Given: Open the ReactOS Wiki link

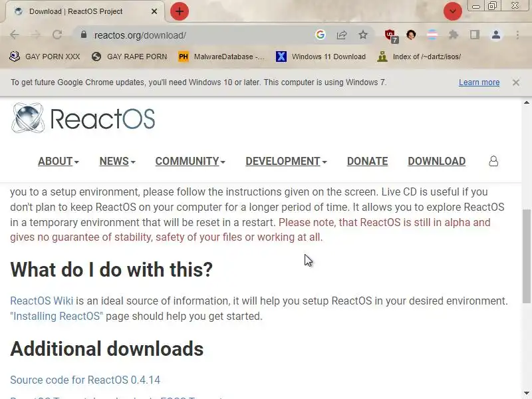Looking at the screenshot, I should 41,301.
